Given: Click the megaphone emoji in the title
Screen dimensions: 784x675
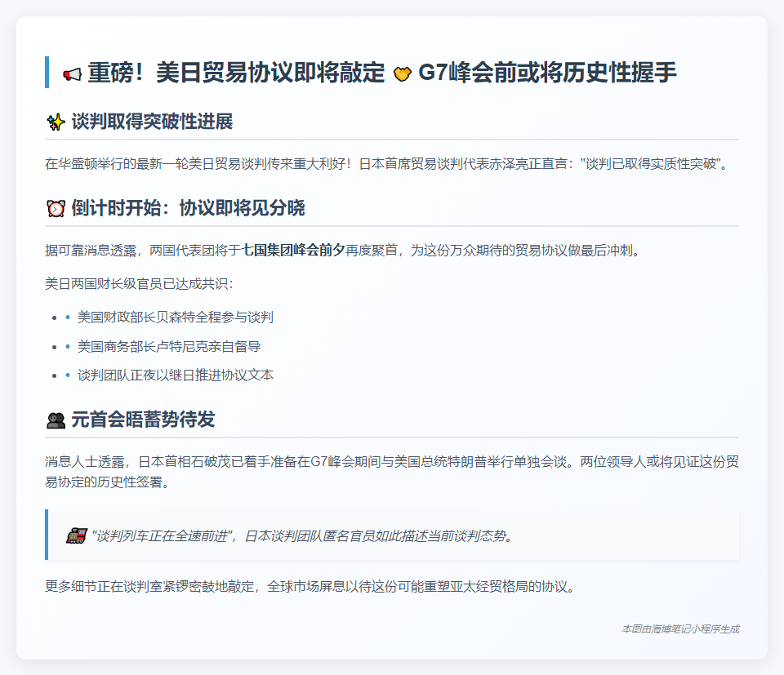Looking at the screenshot, I should pos(72,73).
